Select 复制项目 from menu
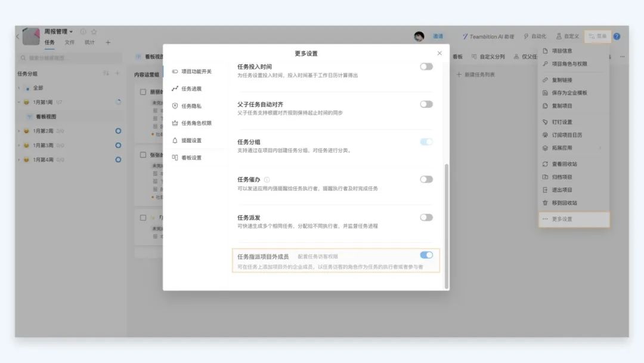 coord(574,106)
